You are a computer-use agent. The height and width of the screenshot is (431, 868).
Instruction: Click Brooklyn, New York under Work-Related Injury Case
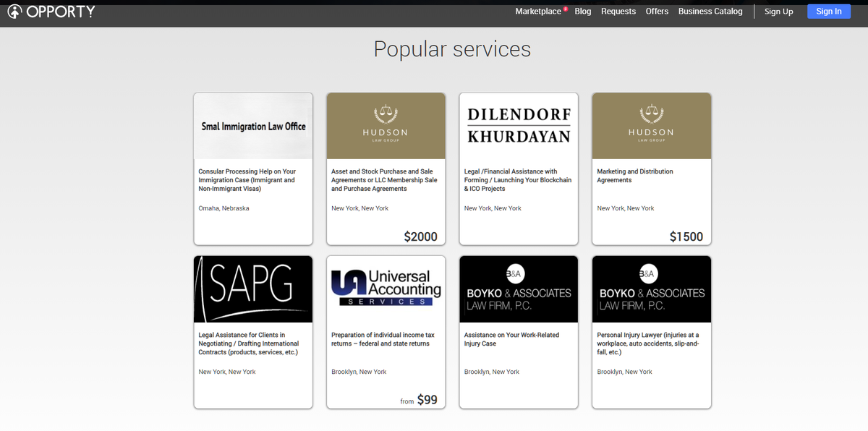[492, 372]
